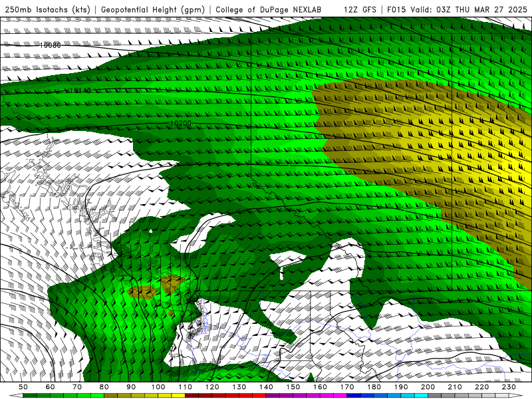Click the 80 value on the color scale

pyautogui.click(x=104, y=387)
